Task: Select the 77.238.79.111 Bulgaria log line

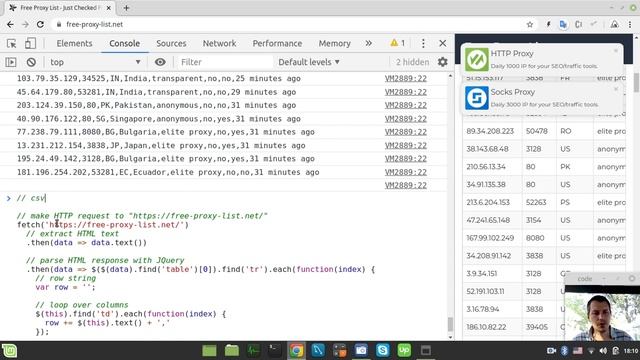Action: [x=166, y=132]
